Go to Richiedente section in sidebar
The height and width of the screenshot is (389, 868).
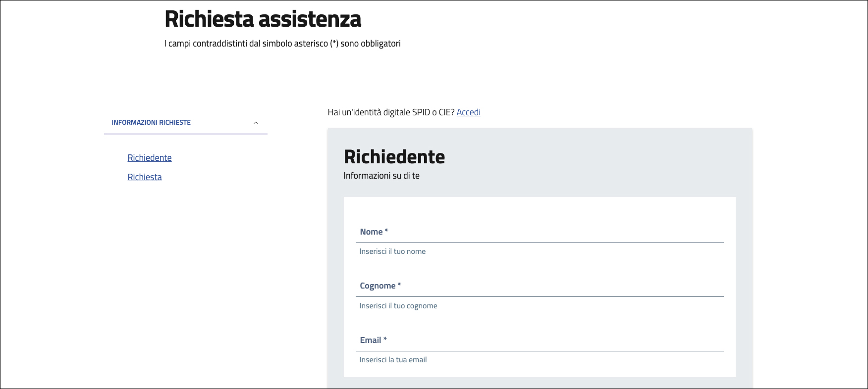(x=150, y=158)
